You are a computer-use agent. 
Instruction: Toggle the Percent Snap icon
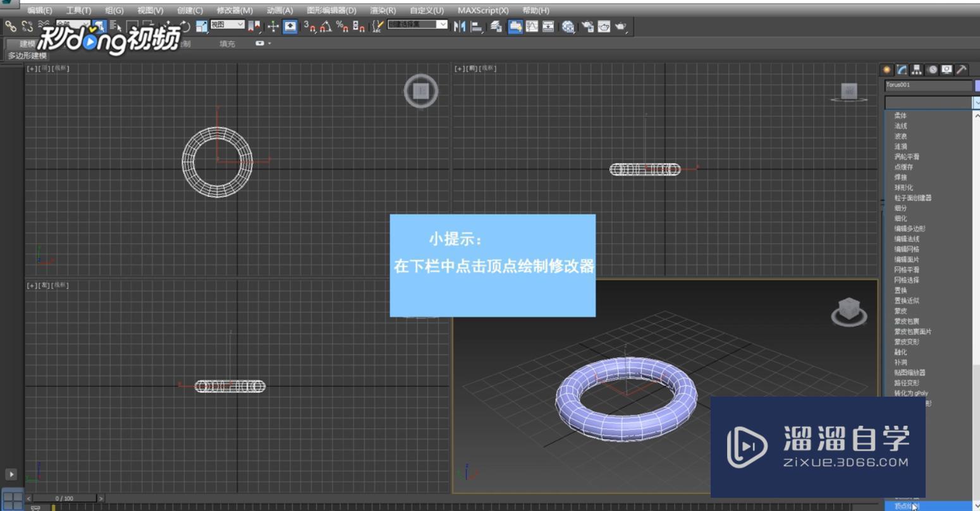[x=342, y=27]
